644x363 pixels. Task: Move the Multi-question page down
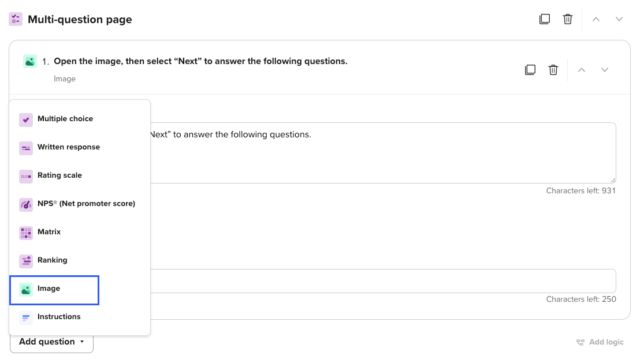pos(619,19)
